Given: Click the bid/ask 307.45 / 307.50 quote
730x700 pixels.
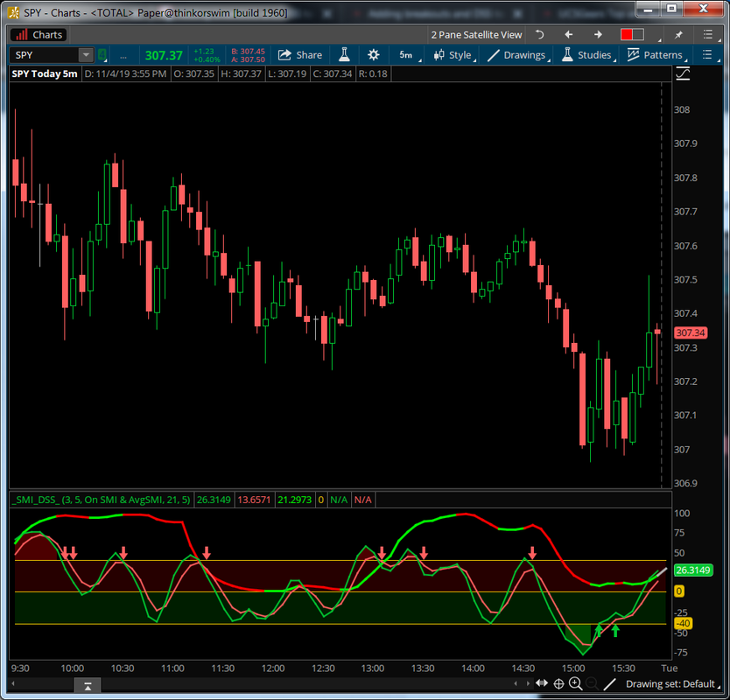Looking at the screenshot, I should (248, 55).
